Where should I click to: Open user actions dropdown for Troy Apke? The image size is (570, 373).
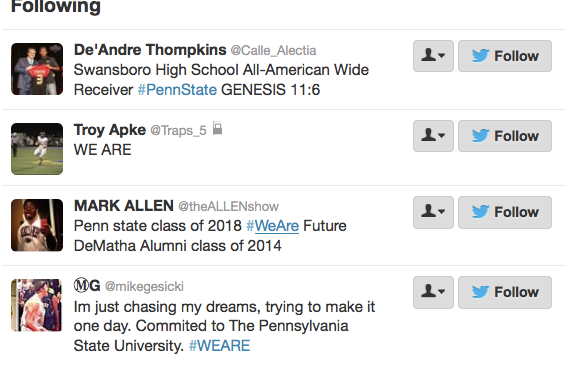pos(433,136)
